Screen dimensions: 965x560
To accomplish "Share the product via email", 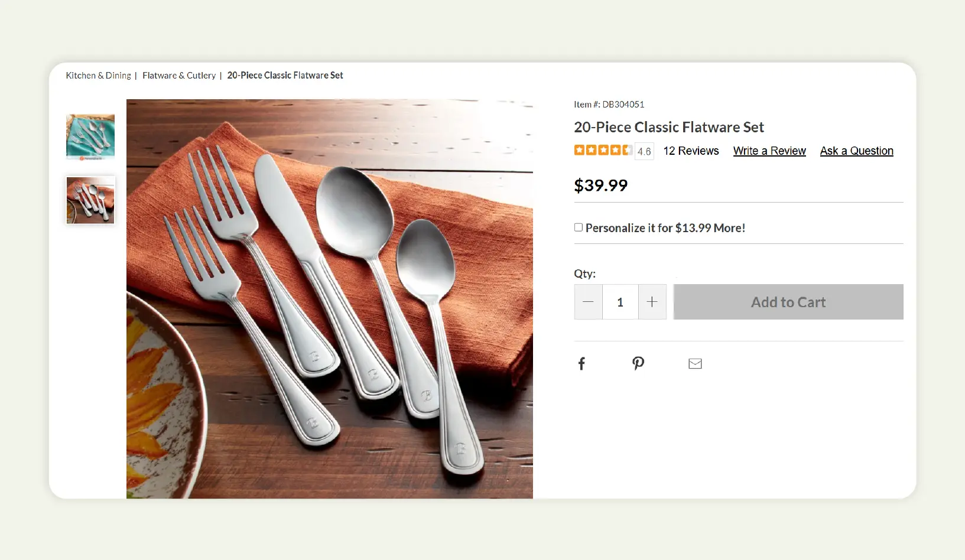I will click(x=695, y=363).
